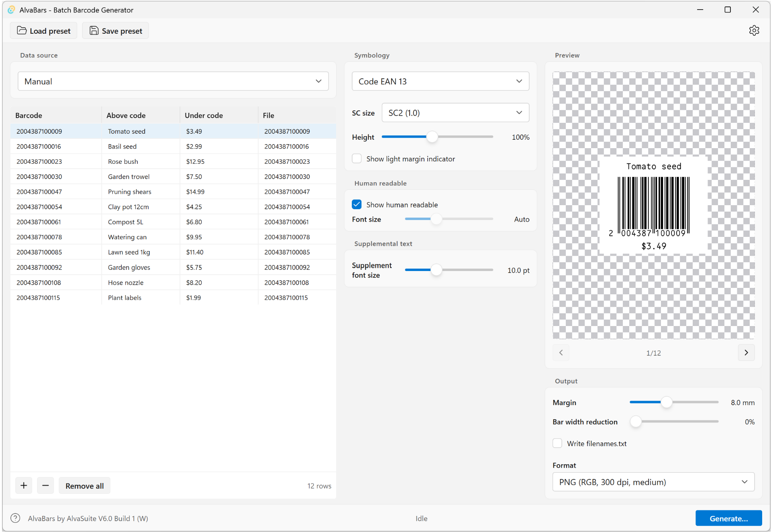Click the 1/12 preview page indicator
The width and height of the screenshot is (771, 532).
653,353
